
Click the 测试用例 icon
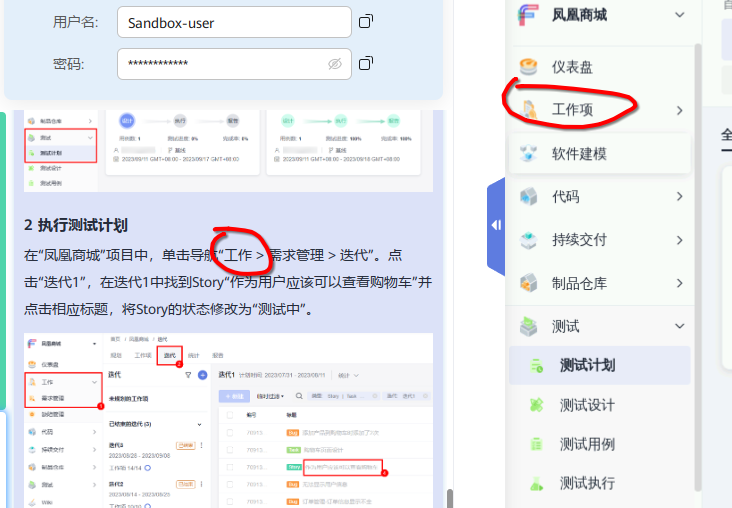coord(537,444)
